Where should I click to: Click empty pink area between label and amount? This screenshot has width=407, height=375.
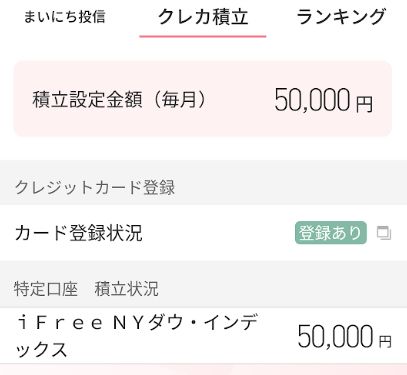coord(242,99)
